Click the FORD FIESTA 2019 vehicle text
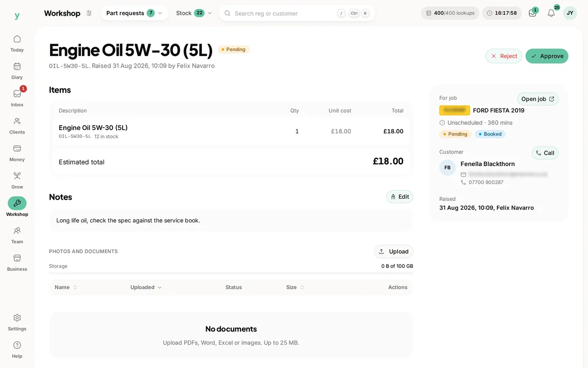The width and height of the screenshot is (588, 368). 499,110
